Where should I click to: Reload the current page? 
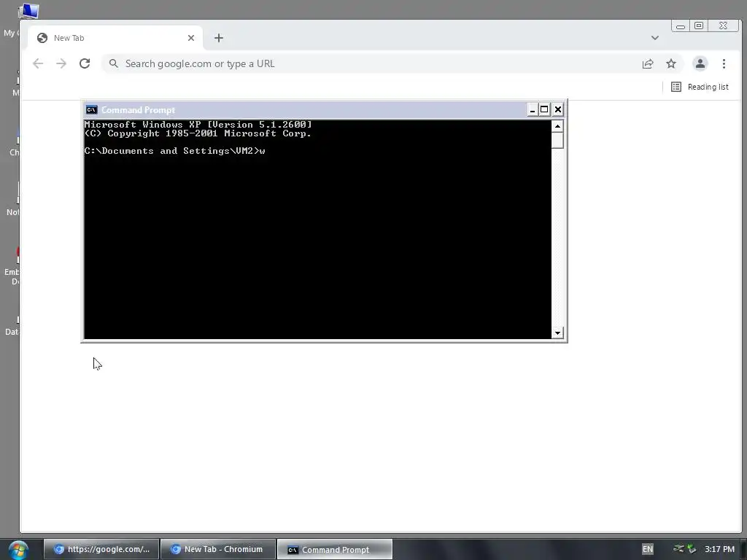pyautogui.click(x=85, y=64)
